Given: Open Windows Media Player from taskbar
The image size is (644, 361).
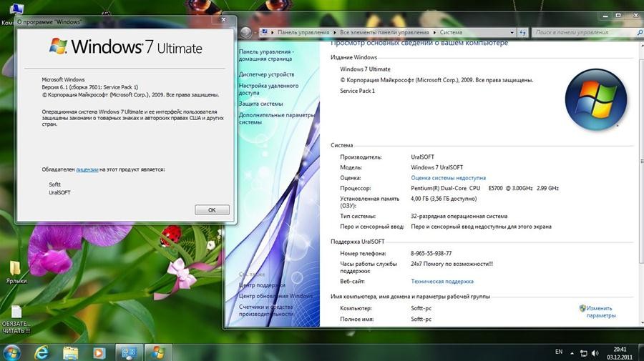Looking at the screenshot, I should 99,352.
